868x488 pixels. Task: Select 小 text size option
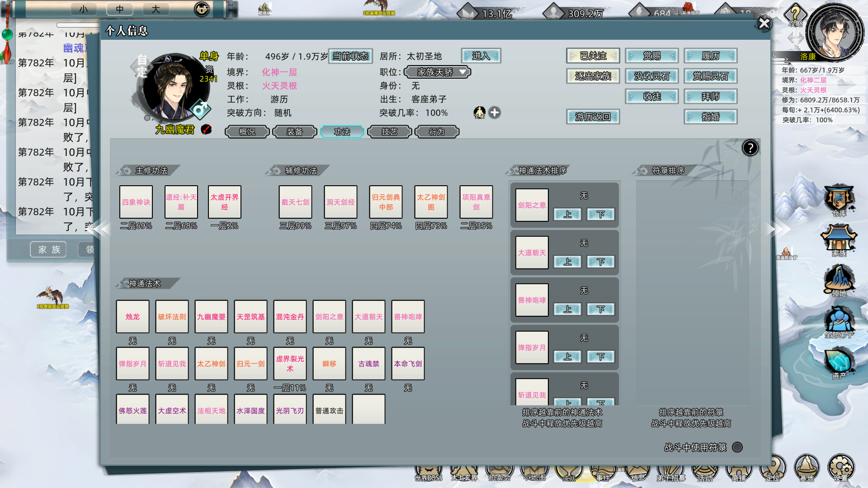(x=84, y=9)
